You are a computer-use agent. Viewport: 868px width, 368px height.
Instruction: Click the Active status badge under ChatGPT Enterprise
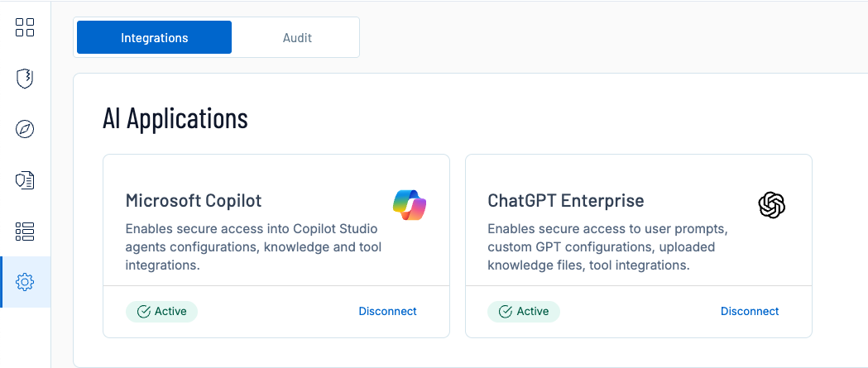[x=524, y=312]
